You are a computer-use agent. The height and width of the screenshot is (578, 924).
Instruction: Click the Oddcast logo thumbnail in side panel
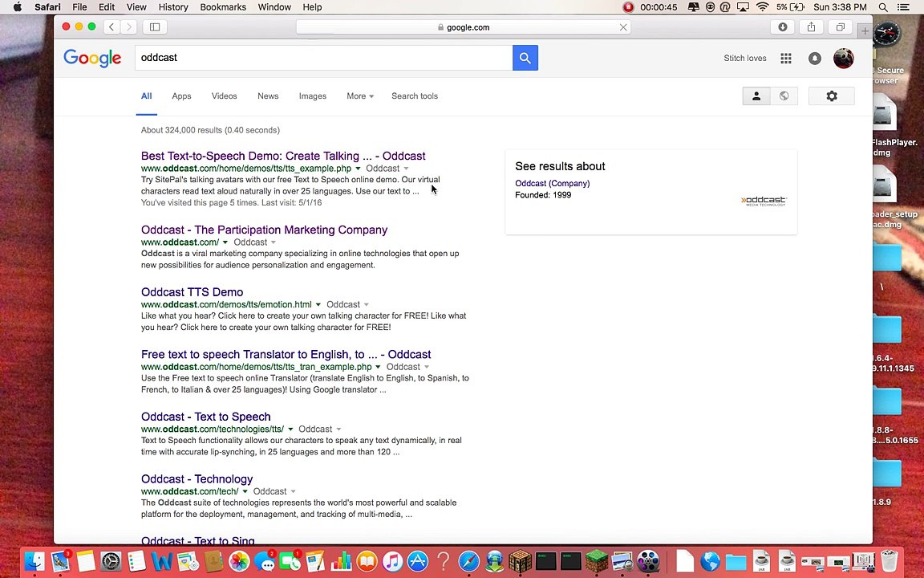tap(764, 201)
